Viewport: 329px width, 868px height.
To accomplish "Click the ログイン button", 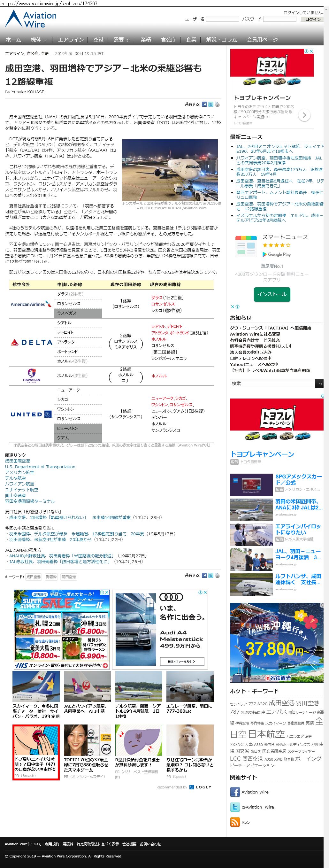I will click(313, 19).
